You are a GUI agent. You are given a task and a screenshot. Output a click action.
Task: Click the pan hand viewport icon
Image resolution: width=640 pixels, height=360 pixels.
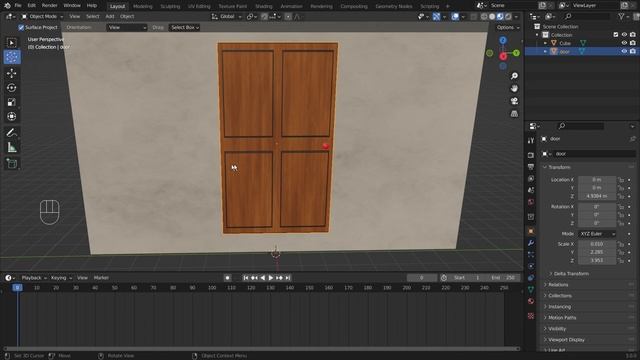pyautogui.click(x=514, y=89)
